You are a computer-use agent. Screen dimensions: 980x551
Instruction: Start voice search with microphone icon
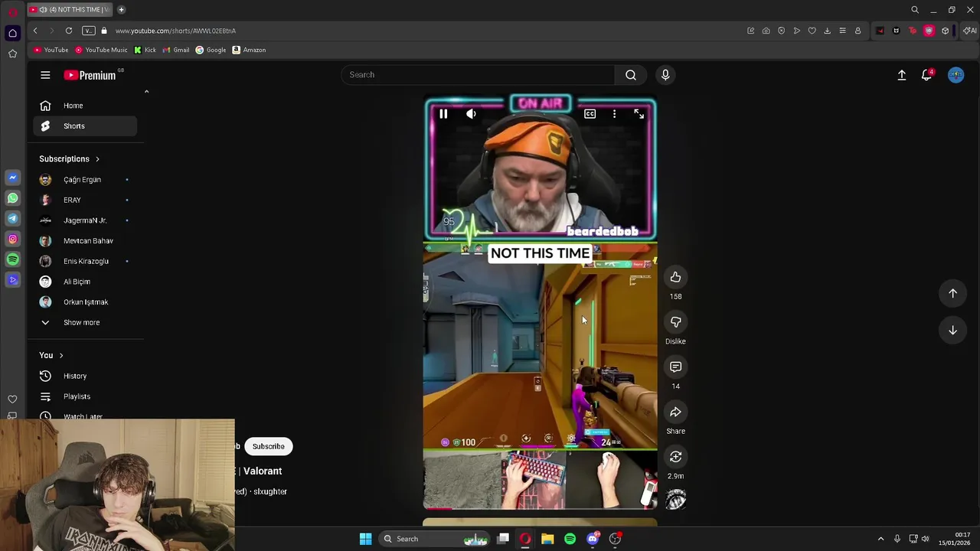coord(665,74)
